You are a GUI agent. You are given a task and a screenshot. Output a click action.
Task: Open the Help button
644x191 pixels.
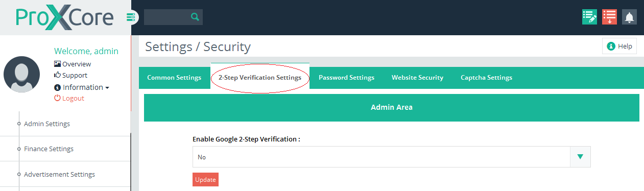619,46
